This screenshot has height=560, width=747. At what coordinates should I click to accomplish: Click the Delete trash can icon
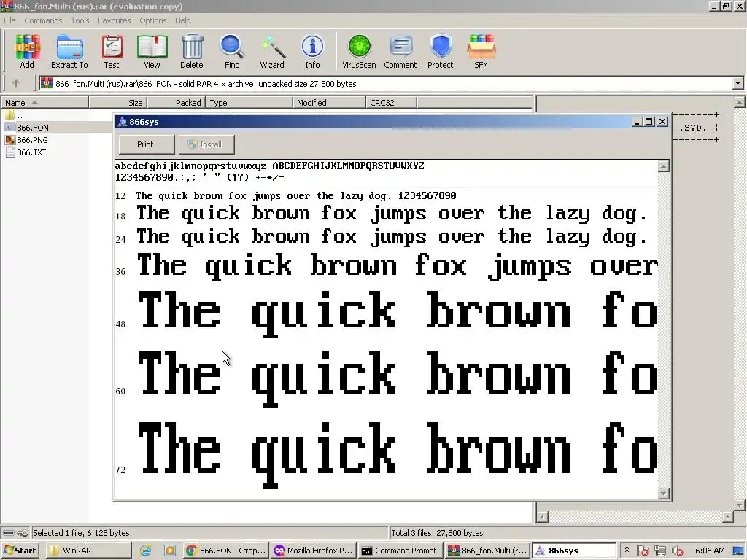[192, 52]
